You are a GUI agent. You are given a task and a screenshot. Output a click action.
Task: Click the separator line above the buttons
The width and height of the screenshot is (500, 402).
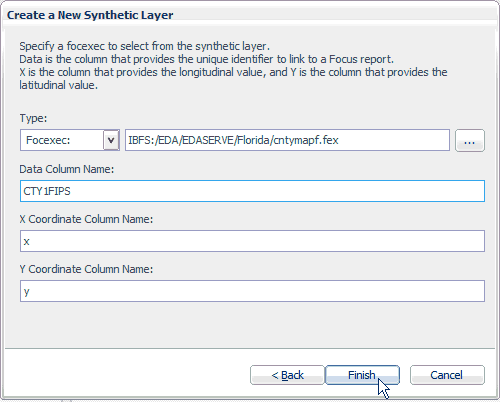(x=250, y=349)
